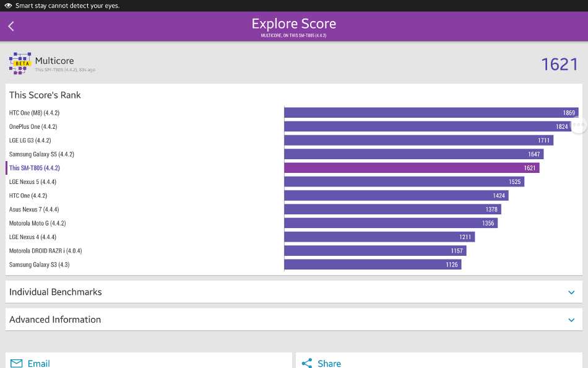Go back with the header arrow
588x368 pixels.
(11, 26)
